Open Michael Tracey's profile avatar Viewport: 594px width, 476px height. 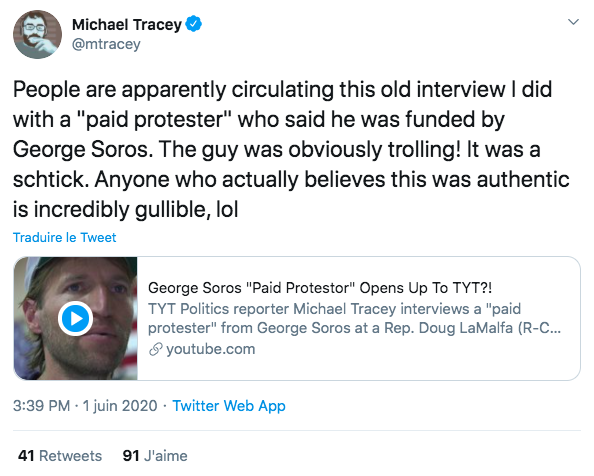(37, 34)
